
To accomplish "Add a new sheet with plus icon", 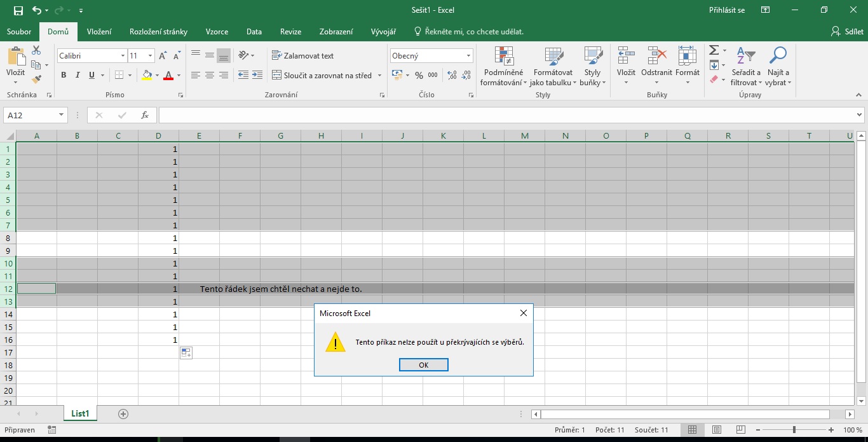I will coord(123,414).
